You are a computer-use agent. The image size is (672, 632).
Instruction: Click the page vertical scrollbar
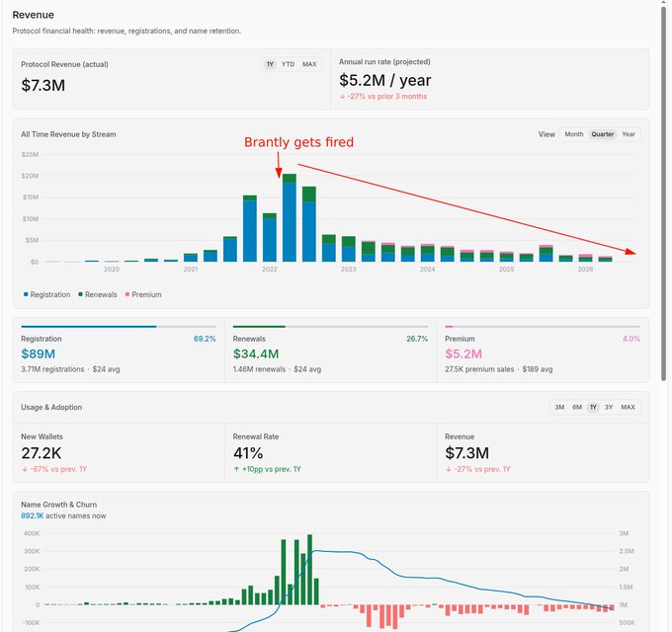tap(663, 193)
